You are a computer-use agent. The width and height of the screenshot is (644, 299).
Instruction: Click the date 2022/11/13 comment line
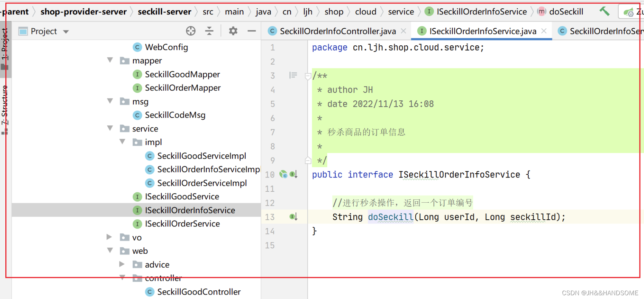pos(376,104)
